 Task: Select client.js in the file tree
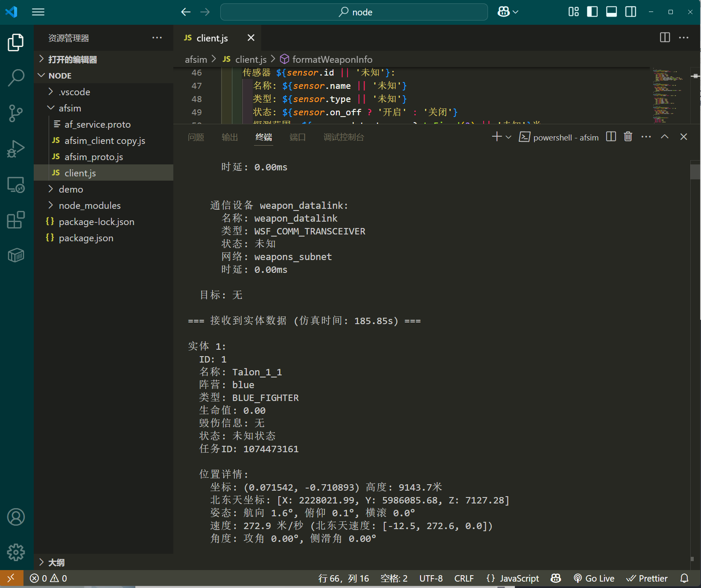click(103, 173)
